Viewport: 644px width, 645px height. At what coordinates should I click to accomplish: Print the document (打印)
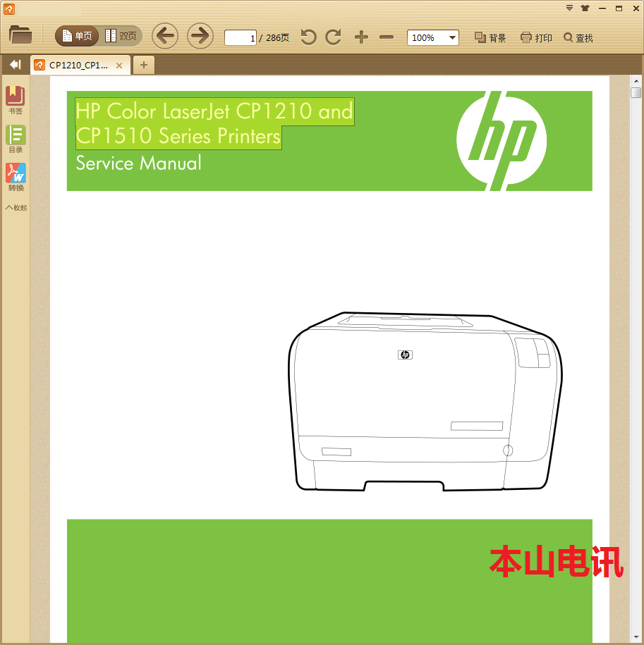point(536,38)
